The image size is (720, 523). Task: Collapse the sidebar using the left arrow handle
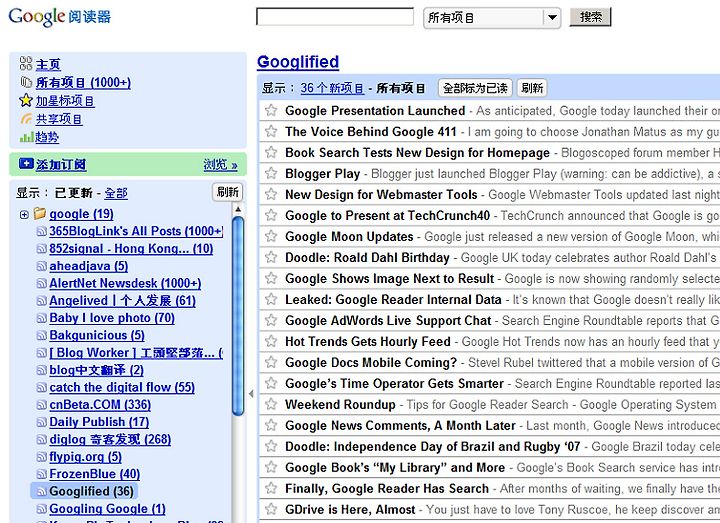[251, 394]
